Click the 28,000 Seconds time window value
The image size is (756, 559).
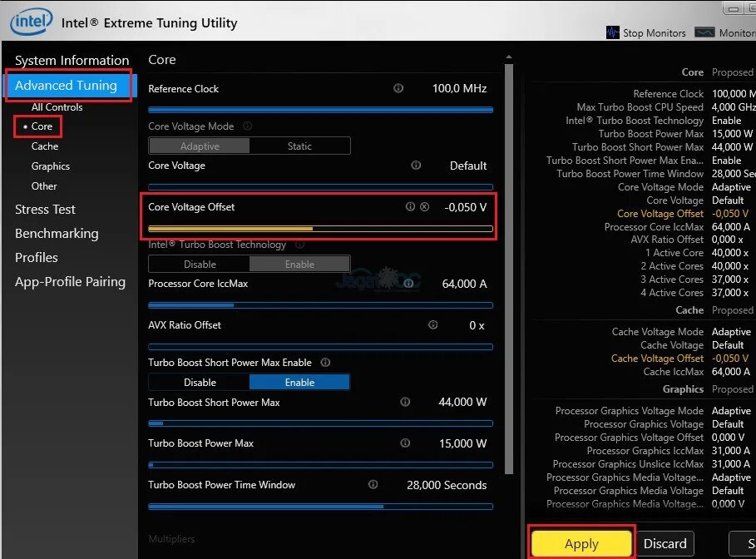pyautogui.click(x=447, y=485)
